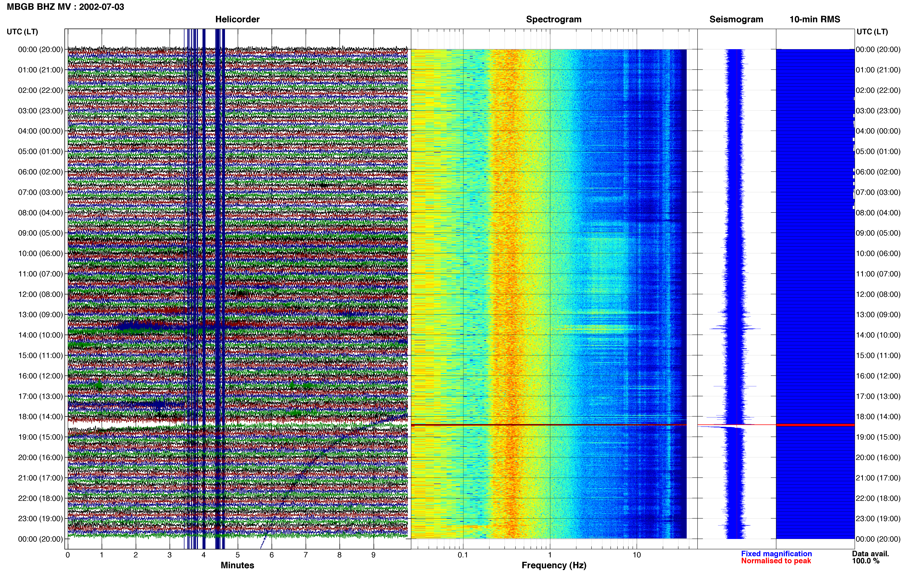
Task: Click left time label 14:00 (10:00)
Action: point(41,335)
